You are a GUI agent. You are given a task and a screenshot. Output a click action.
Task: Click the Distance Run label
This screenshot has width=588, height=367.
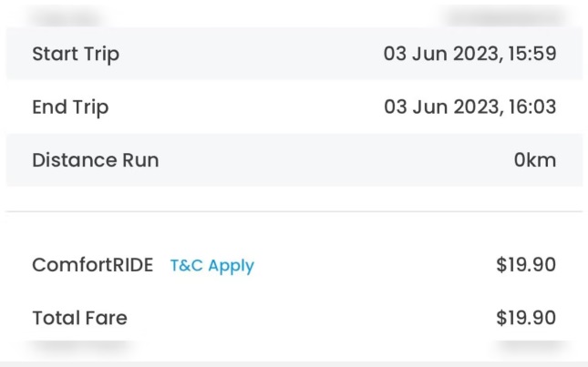pos(96,160)
